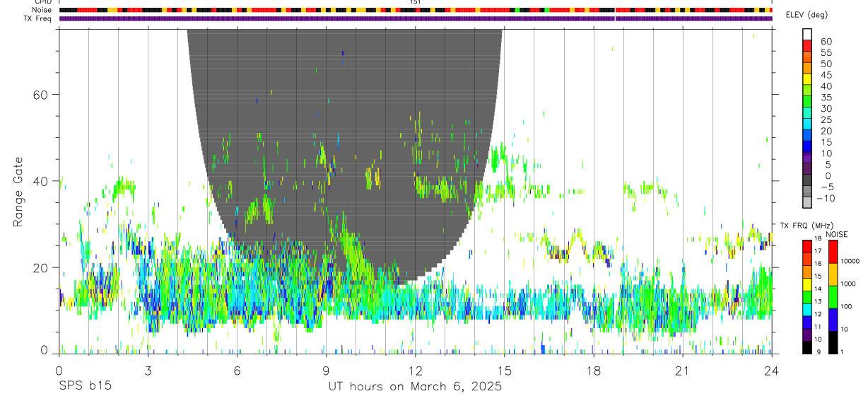Click the red 55–60 segment of ELEV color bar

807,46
